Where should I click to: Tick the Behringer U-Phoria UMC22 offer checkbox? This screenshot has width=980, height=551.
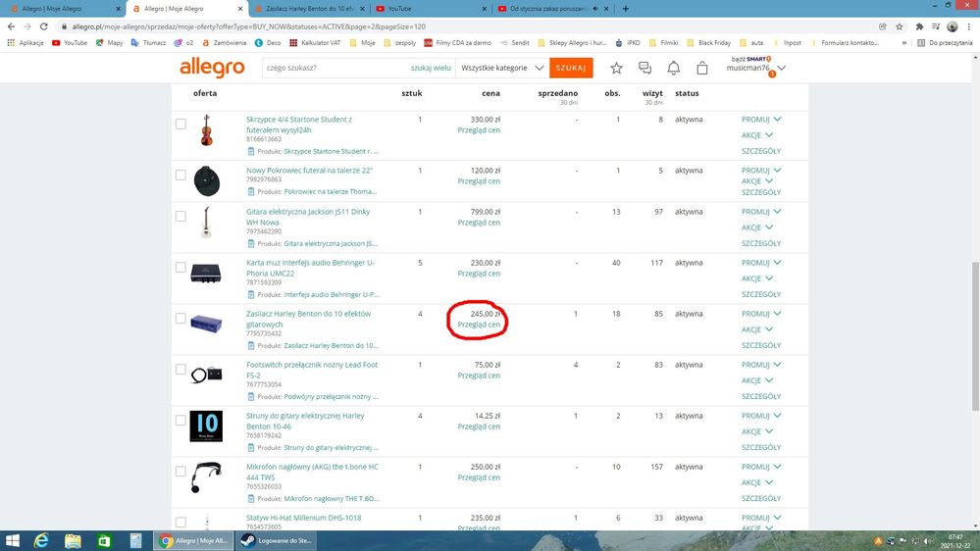click(x=181, y=268)
